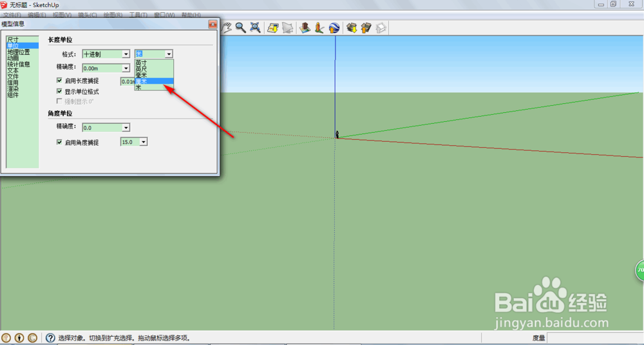
Task: Select 文件 in model info list
Action: (x=23, y=77)
